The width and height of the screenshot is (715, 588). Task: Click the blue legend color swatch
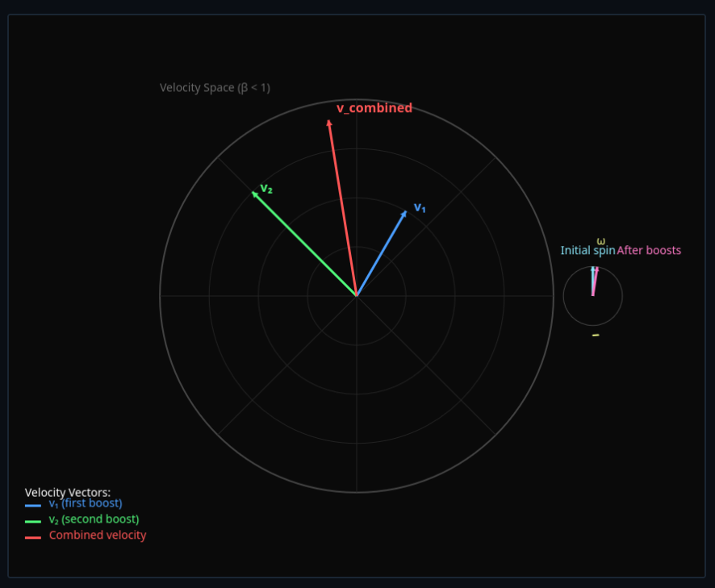point(33,503)
